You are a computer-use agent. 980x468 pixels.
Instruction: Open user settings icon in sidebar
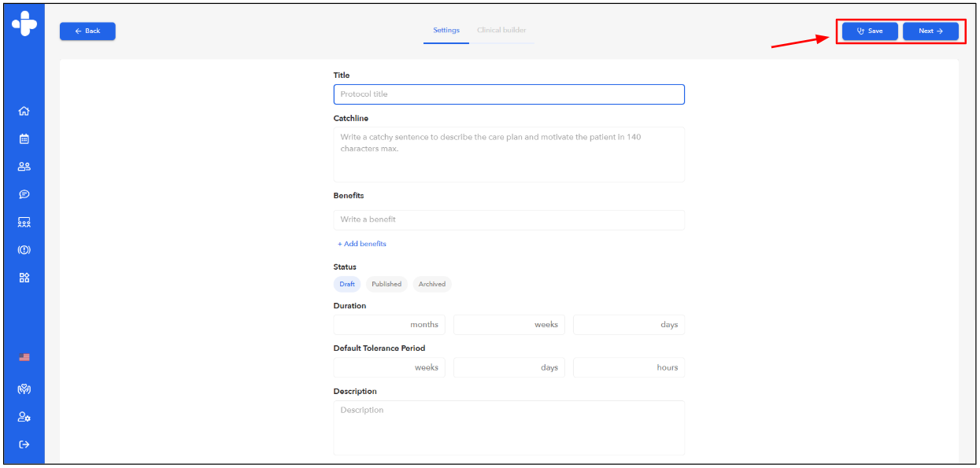pyautogui.click(x=24, y=417)
